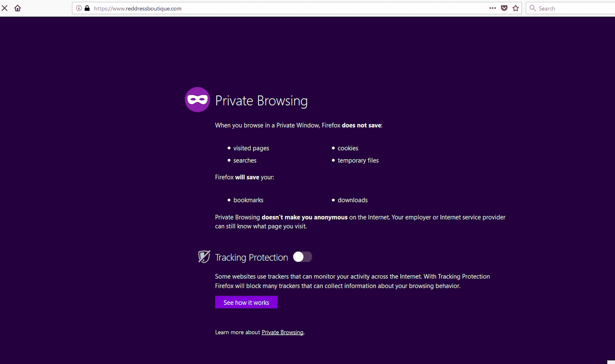Screen dimensions: 615x364
Task: Click the 'does not save' sentence
Action: (x=298, y=125)
